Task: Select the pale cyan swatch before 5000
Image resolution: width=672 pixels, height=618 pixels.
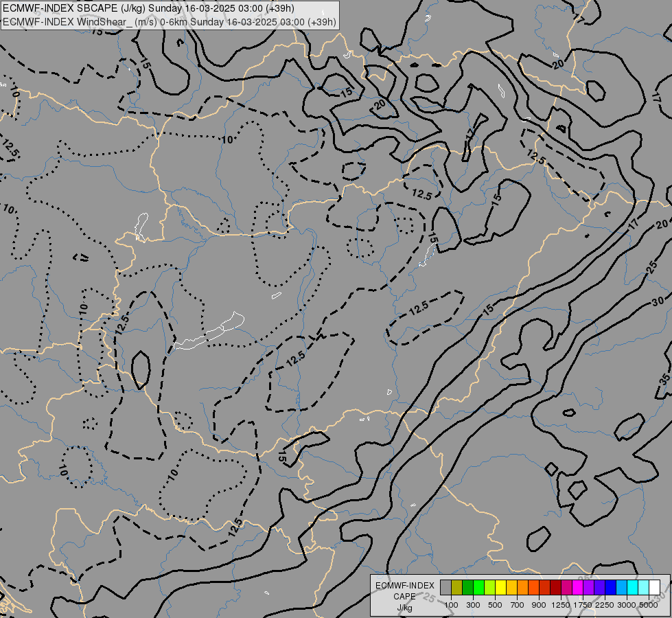Action: 644,588
